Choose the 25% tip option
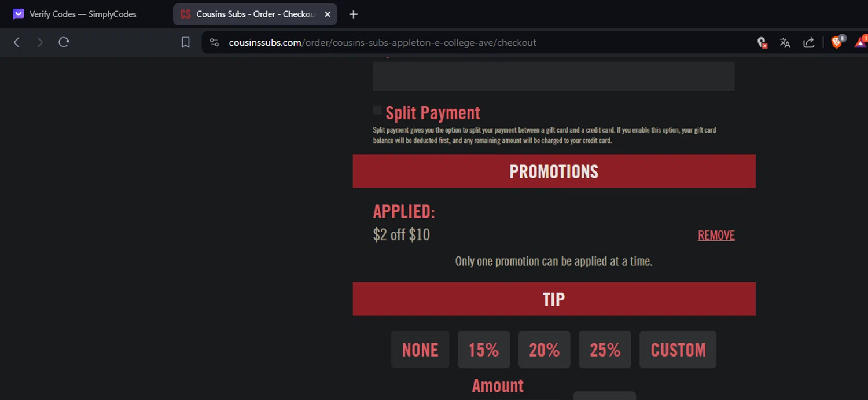The height and width of the screenshot is (400, 868). (605, 350)
